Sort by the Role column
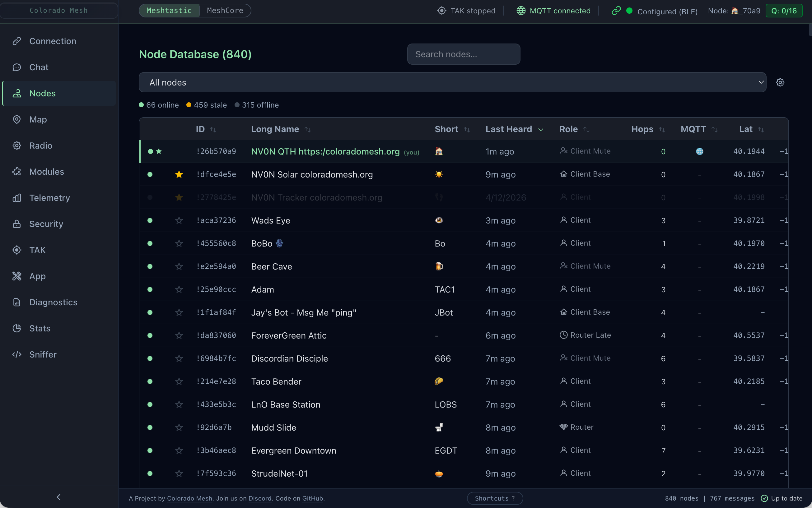The image size is (812, 508). (x=574, y=129)
